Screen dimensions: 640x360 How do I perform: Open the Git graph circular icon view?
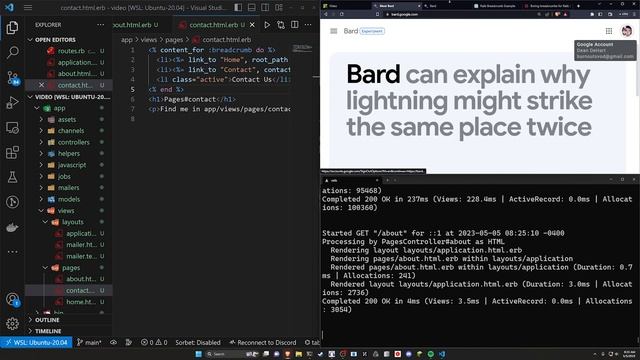pos(12,202)
